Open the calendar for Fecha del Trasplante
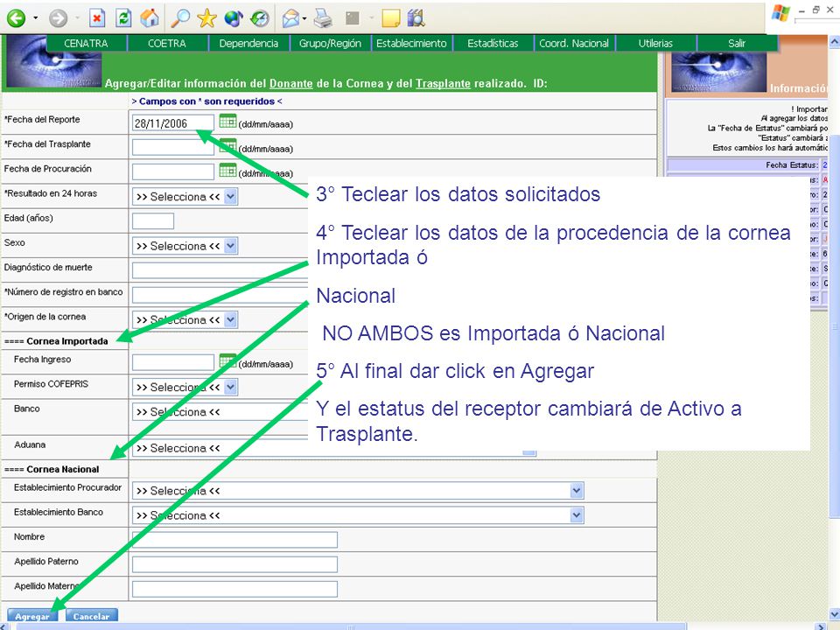Image resolution: width=840 pixels, height=630 pixels. coord(227,146)
